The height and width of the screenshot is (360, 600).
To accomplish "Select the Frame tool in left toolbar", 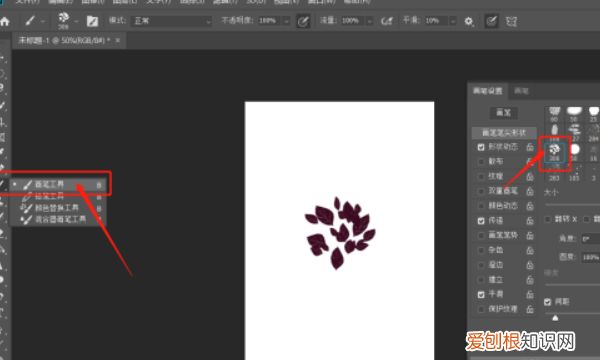I will 2,137.
